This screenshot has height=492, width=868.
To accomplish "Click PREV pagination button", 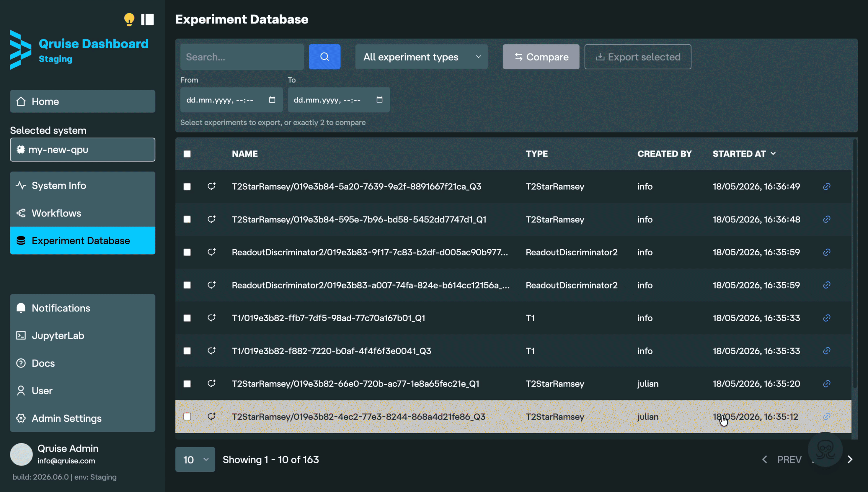I will pos(789,460).
